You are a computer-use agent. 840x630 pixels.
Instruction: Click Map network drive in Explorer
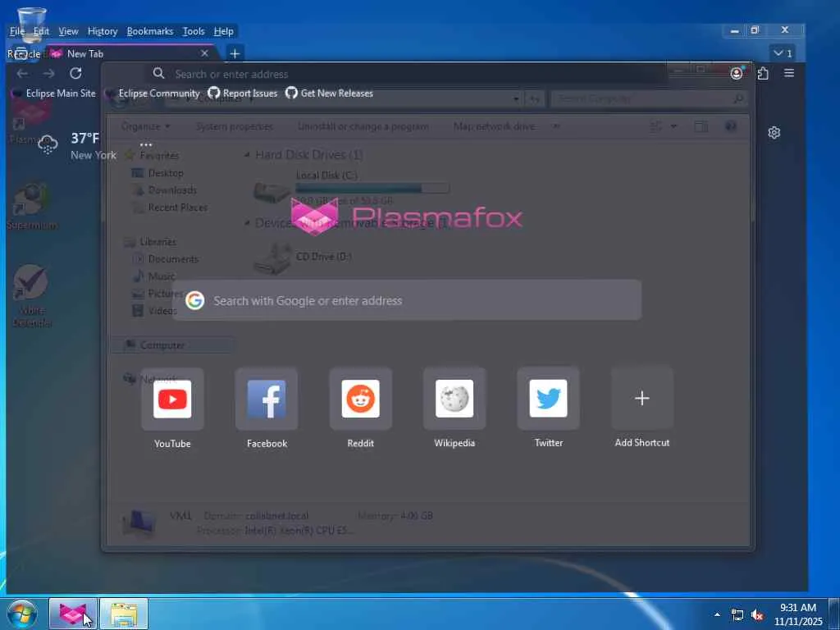pyautogui.click(x=493, y=126)
